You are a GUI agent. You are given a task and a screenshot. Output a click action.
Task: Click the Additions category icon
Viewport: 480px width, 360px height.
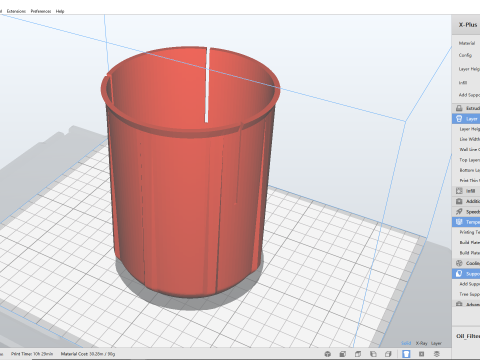pos(459,201)
